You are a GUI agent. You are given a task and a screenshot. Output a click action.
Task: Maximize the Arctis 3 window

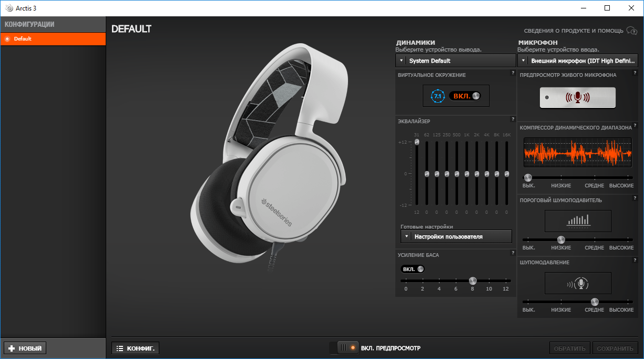coord(607,8)
